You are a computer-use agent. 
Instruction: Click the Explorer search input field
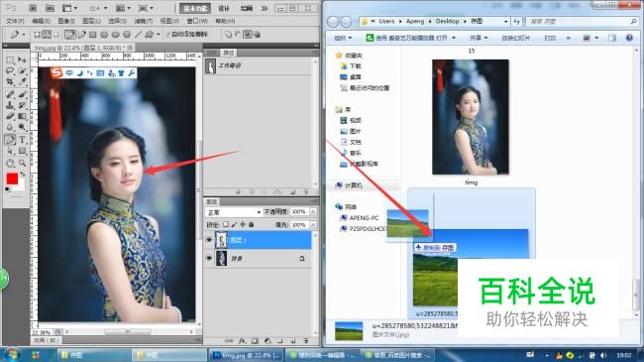click(x=583, y=22)
